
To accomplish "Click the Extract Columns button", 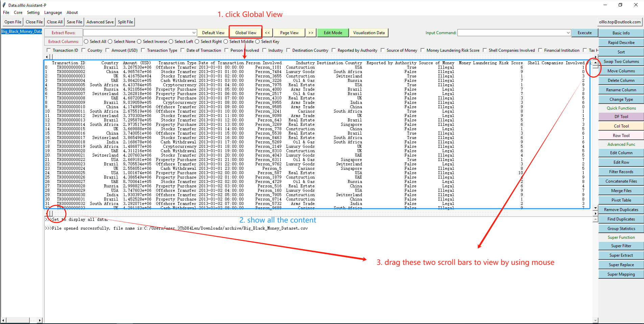I will [x=64, y=42].
